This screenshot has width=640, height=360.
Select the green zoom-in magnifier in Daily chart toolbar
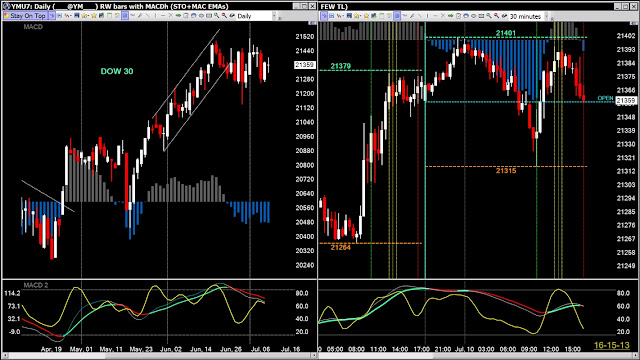point(216,16)
